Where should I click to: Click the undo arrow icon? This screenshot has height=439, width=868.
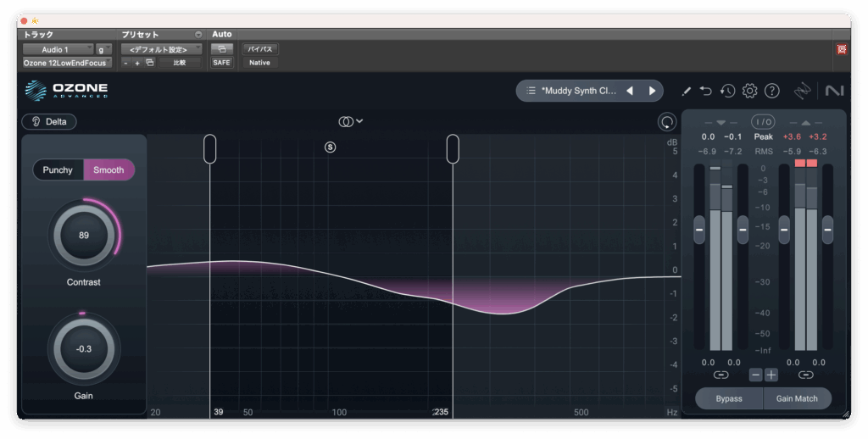(x=706, y=91)
